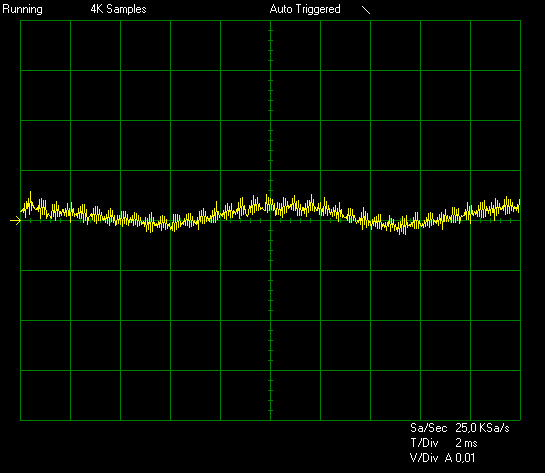545x473 pixels.
Task: Click the top end of the center vertical axis
Action: [270, 21]
